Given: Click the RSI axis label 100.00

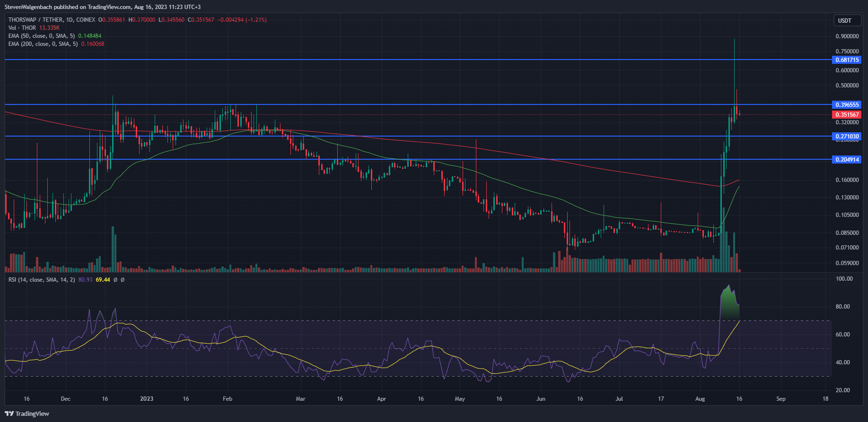Looking at the screenshot, I should 844,279.
